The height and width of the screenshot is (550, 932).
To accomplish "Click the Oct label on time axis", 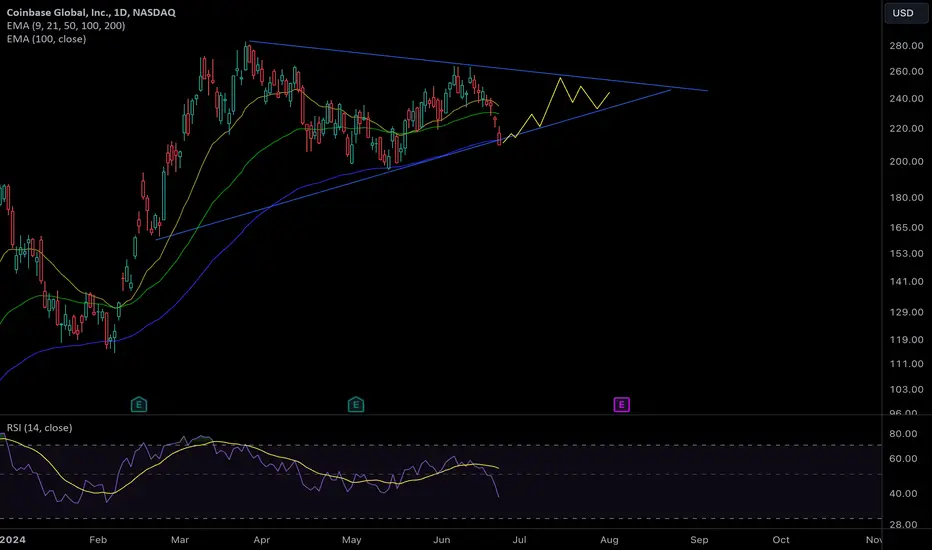I will pos(781,540).
